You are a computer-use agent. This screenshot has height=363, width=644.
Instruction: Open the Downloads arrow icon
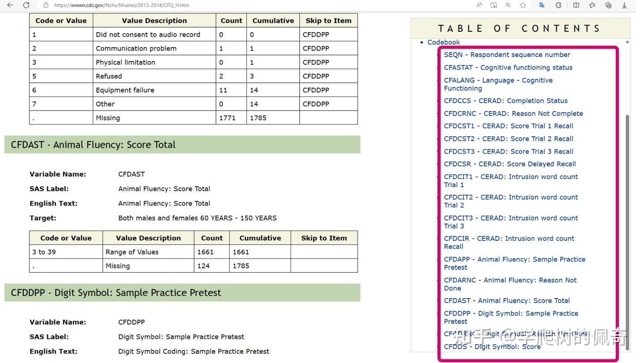click(624, 5)
